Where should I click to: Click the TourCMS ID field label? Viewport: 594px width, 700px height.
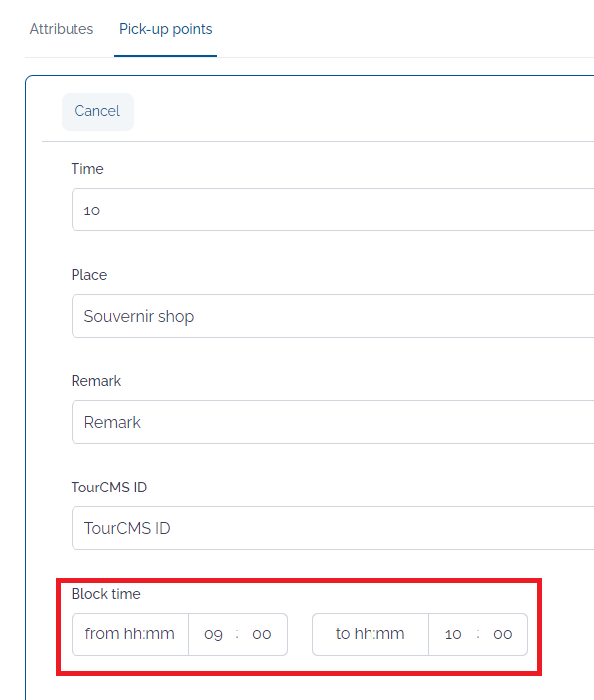[x=109, y=488]
